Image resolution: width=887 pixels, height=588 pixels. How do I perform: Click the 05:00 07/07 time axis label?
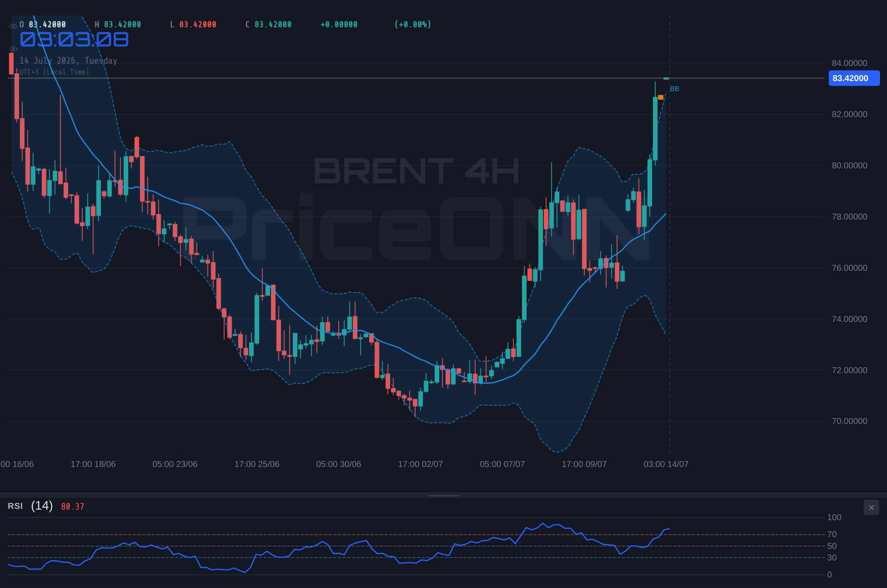tap(502, 464)
